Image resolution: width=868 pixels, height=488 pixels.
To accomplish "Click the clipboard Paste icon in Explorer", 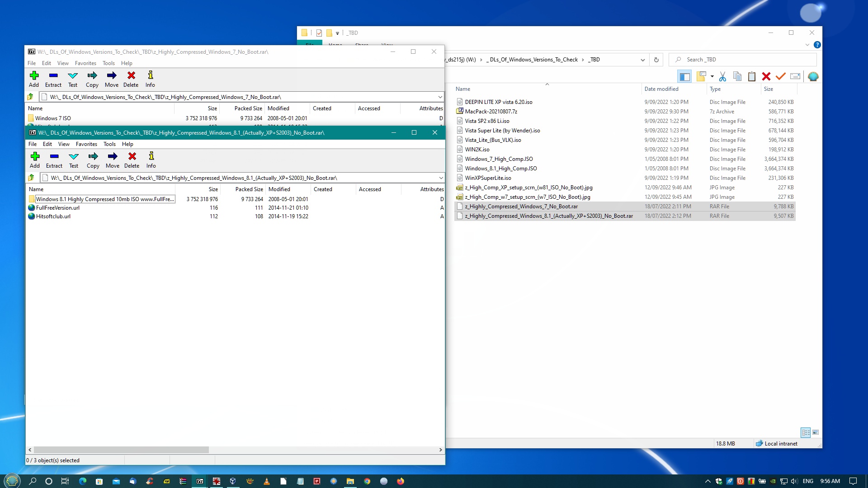I will click(752, 76).
